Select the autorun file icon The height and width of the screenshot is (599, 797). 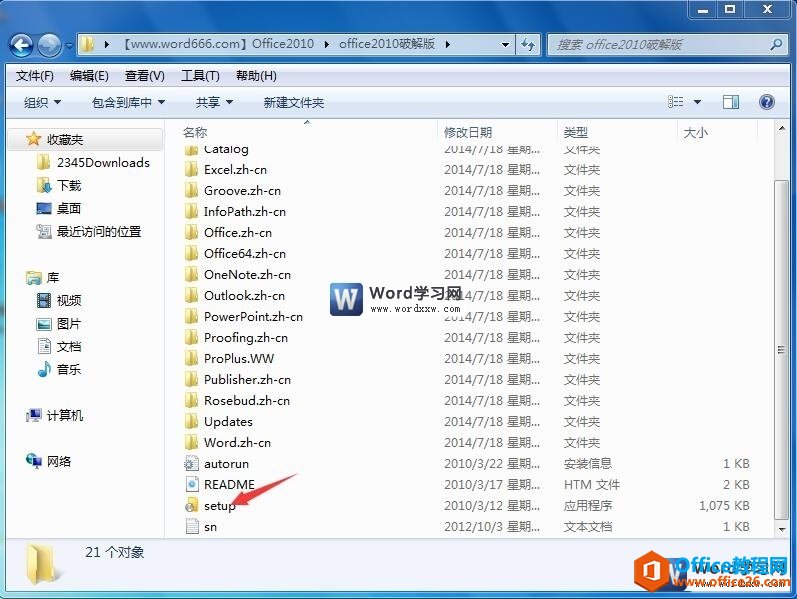(x=191, y=464)
